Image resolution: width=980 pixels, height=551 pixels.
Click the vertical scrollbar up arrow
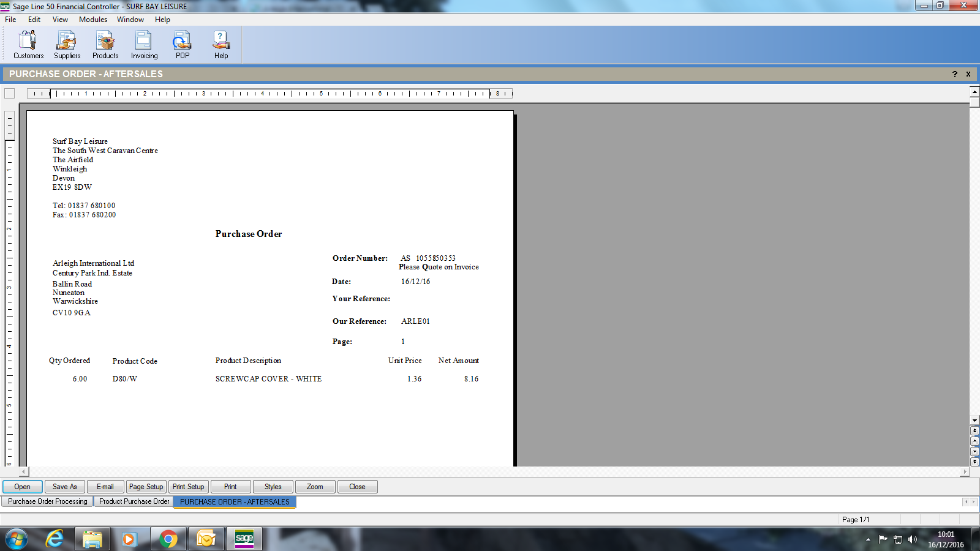(974, 92)
